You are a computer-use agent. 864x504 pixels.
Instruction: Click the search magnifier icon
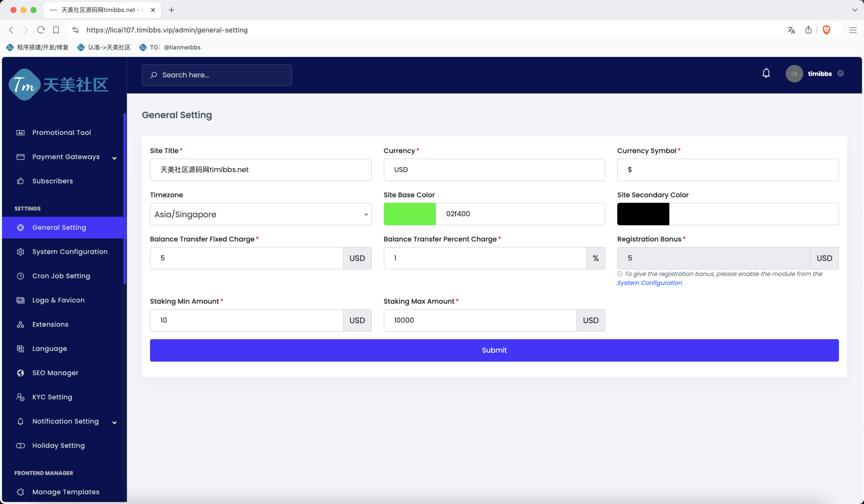154,75
